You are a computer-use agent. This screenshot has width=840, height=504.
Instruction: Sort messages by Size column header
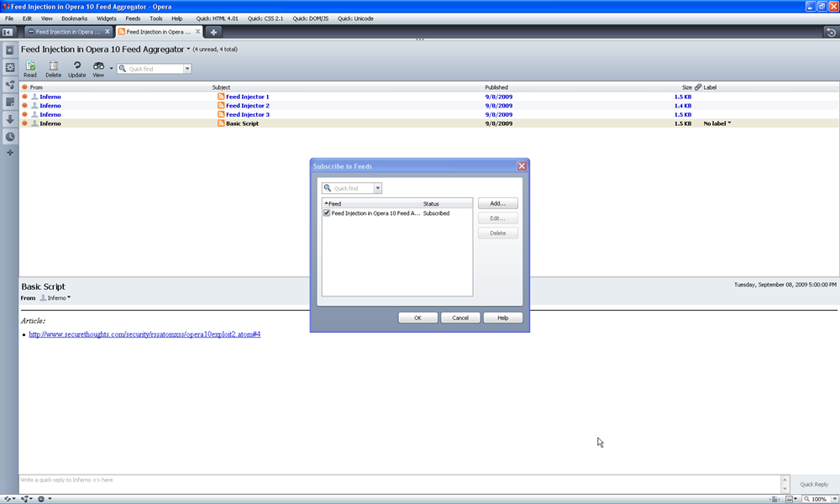click(x=686, y=87)
